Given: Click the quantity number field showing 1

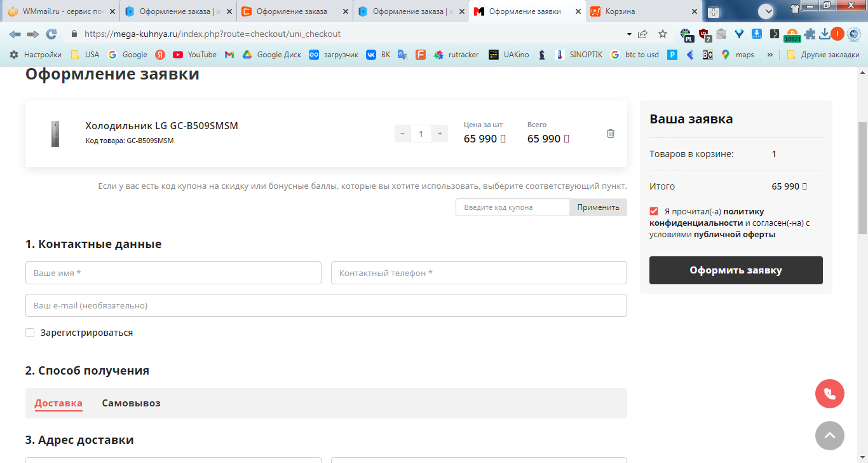Looking at the screenshot, I should 421,134.
